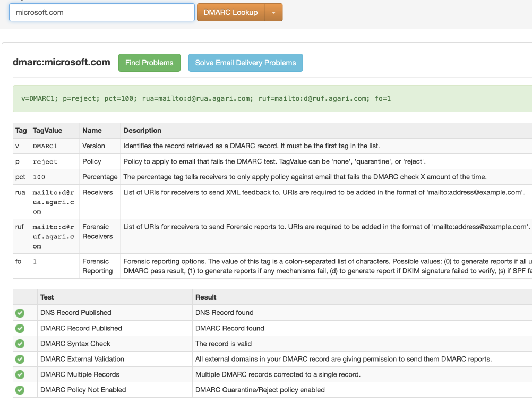Click the DNS Record found result
Image resolution: width=532 pixels, height=402 pixels.
point(224,312)
